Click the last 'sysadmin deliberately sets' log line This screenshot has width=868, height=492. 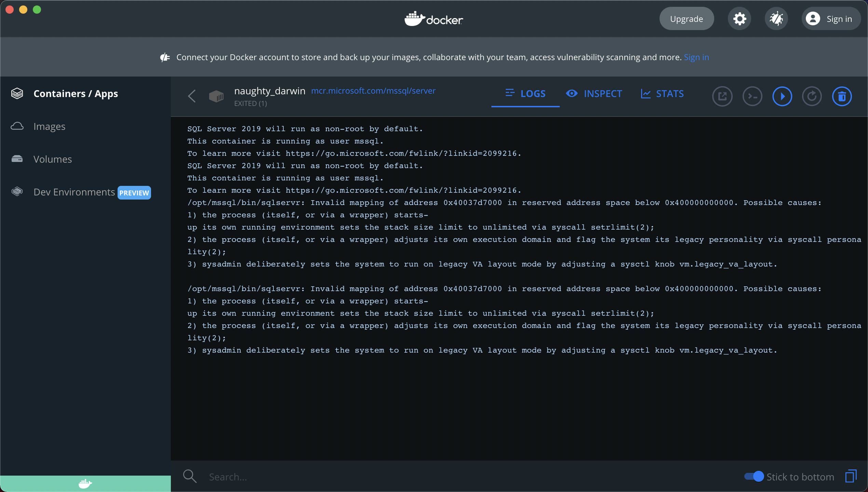pos(482,350)
